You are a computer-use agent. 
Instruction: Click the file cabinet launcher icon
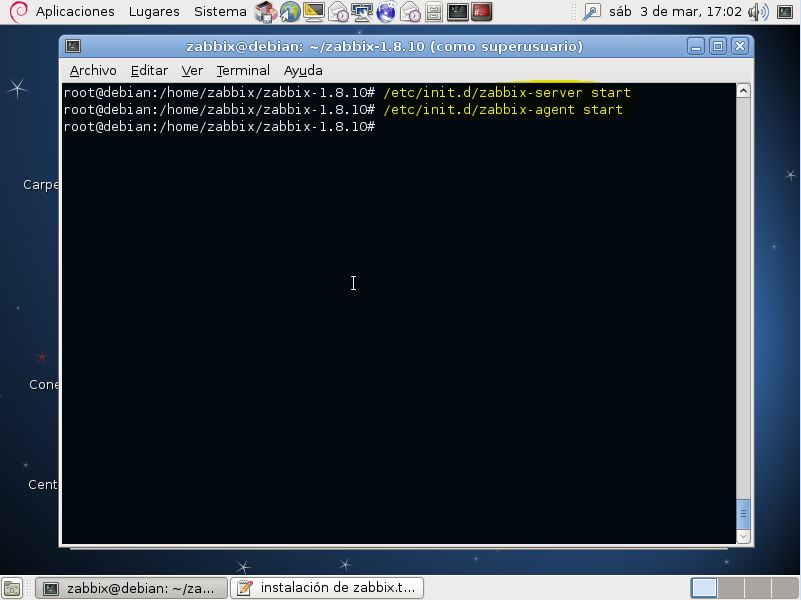tap(433, 12)
